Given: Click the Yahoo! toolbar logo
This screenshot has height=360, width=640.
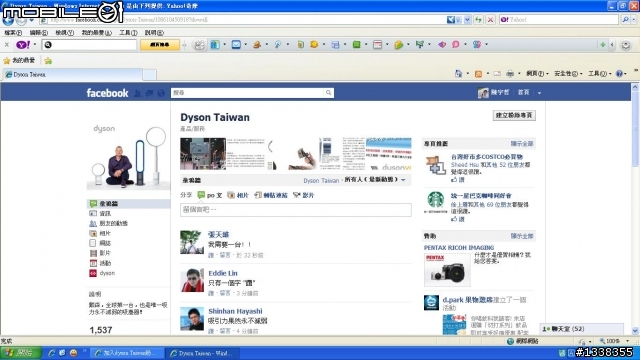Looking at the screenshot, I should coord(23,45).
